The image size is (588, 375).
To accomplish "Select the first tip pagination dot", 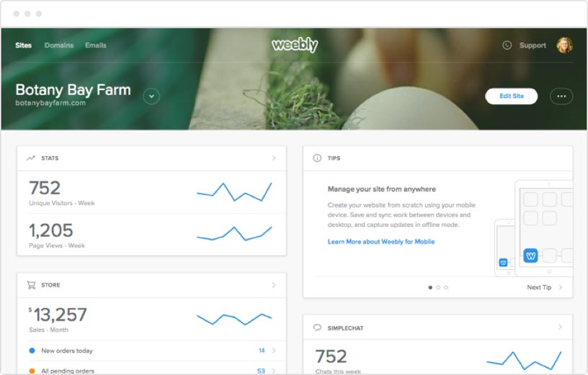I will pyautogui.click(x=430, y=287).
